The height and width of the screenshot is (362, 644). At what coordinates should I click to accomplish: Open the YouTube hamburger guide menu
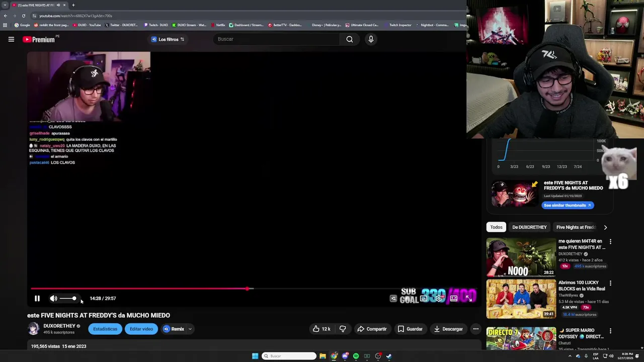(11, 39)
